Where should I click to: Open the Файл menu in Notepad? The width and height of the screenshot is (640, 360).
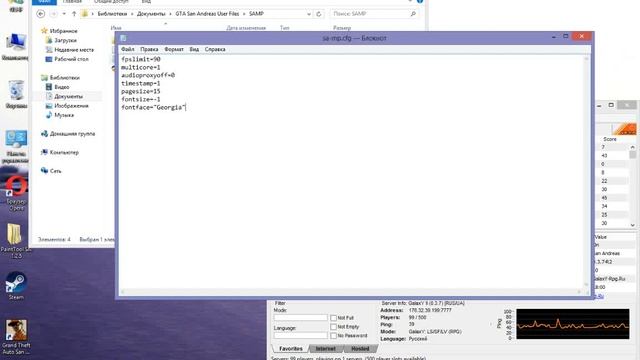point(128,49)
